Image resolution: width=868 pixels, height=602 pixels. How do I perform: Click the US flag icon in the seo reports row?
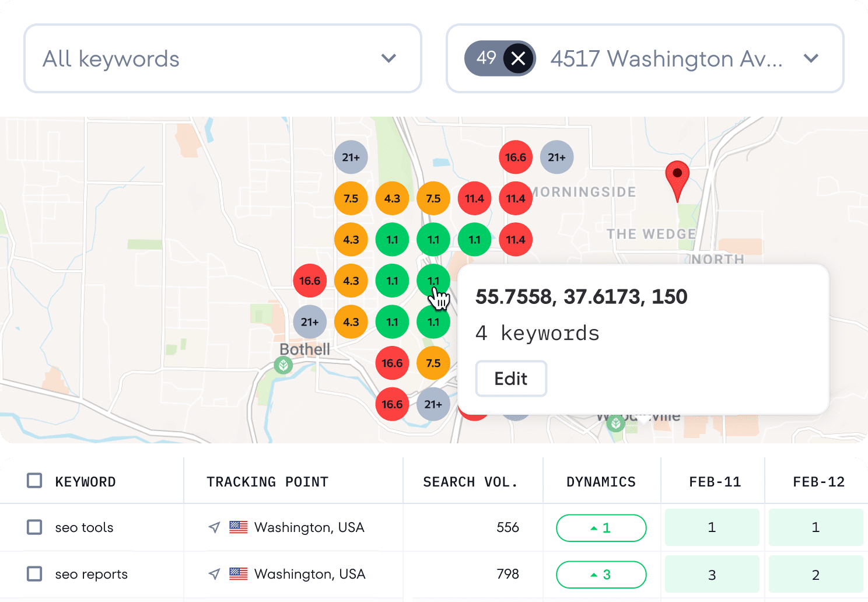pos(238,574)
